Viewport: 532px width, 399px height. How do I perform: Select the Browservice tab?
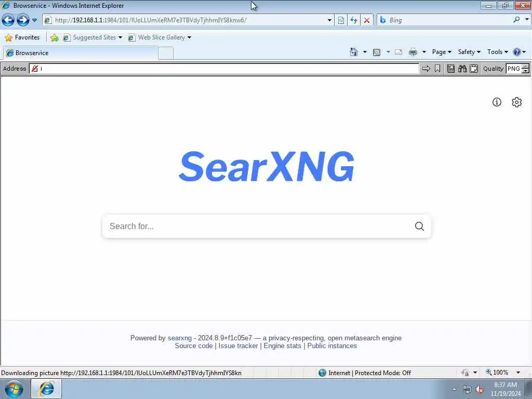[81, 53]
